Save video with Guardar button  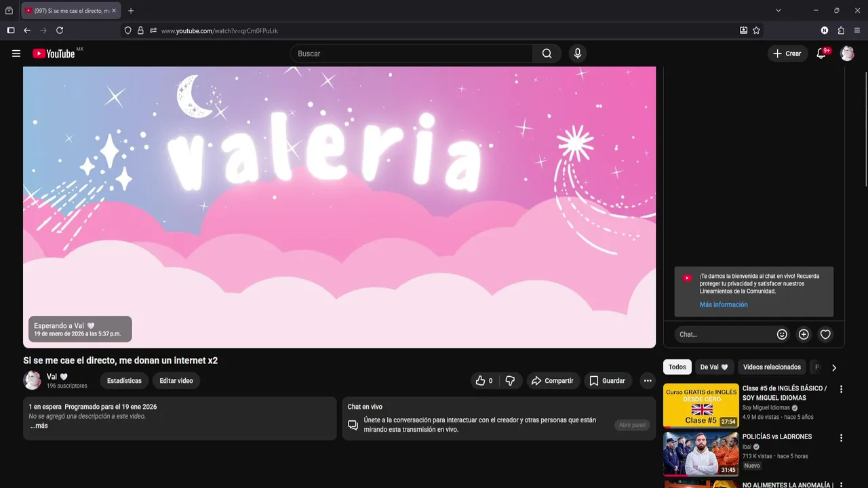click(608, 381)
